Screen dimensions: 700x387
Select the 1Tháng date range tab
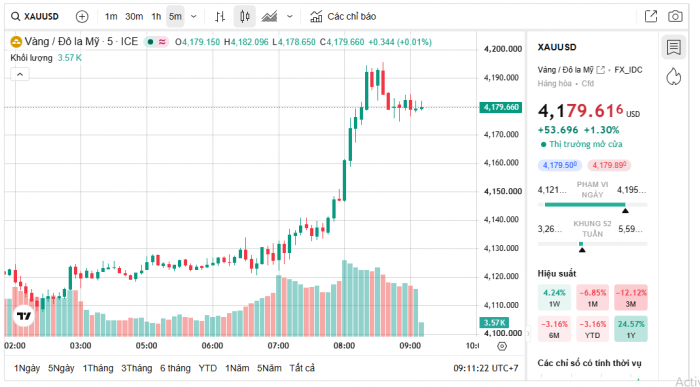[98, 368]
